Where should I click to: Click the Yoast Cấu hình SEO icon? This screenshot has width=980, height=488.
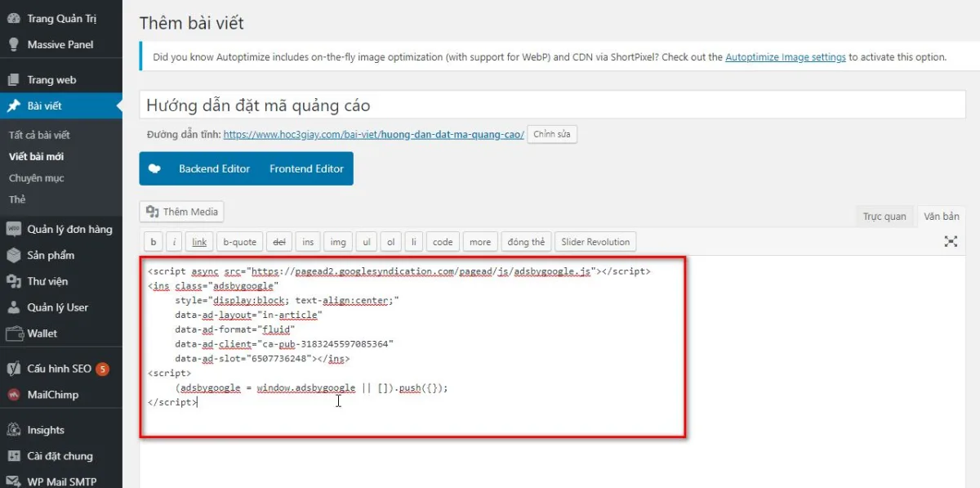coord(14,369)
